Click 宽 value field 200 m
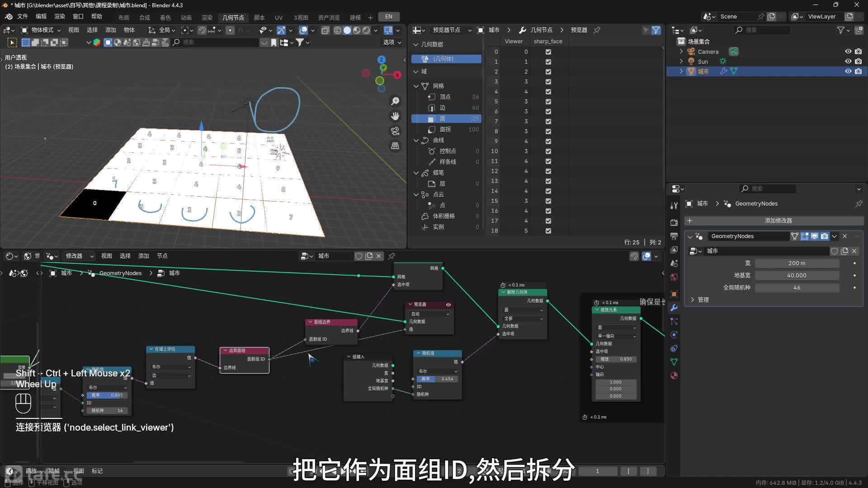 797,263
